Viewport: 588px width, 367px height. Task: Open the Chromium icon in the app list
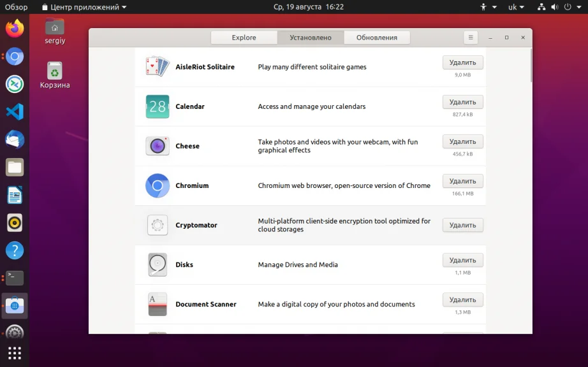point(158,185)
